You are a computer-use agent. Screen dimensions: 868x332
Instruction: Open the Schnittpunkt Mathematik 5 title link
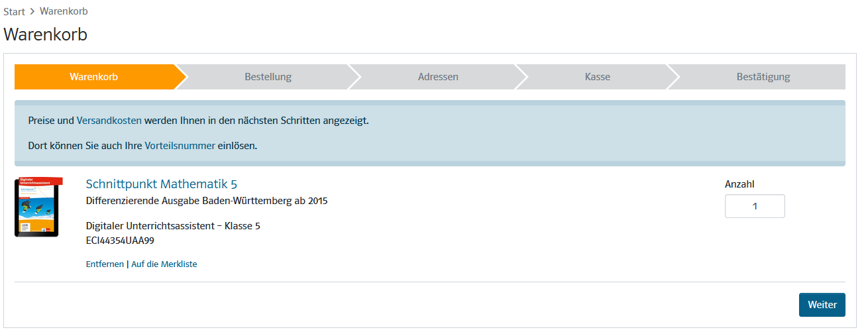[161, 184]
